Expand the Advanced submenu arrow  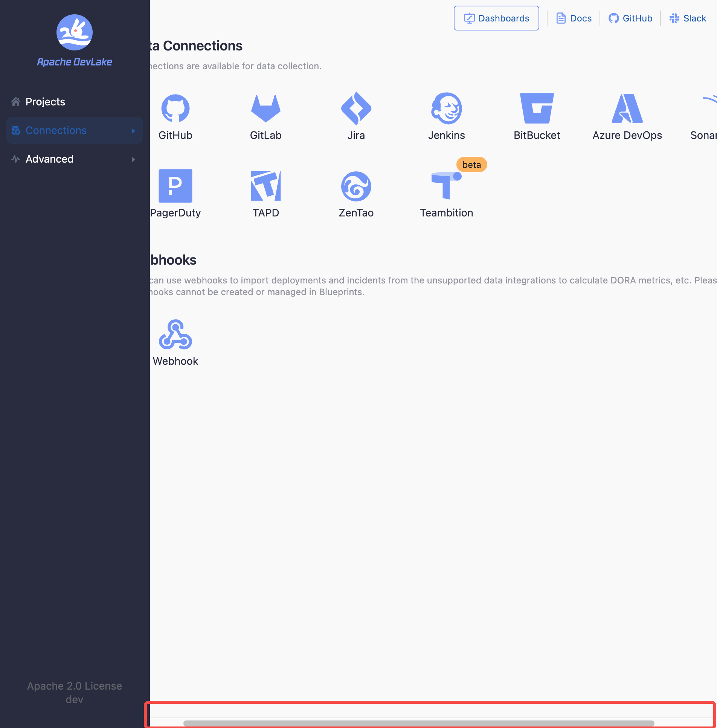pos(133,159)
